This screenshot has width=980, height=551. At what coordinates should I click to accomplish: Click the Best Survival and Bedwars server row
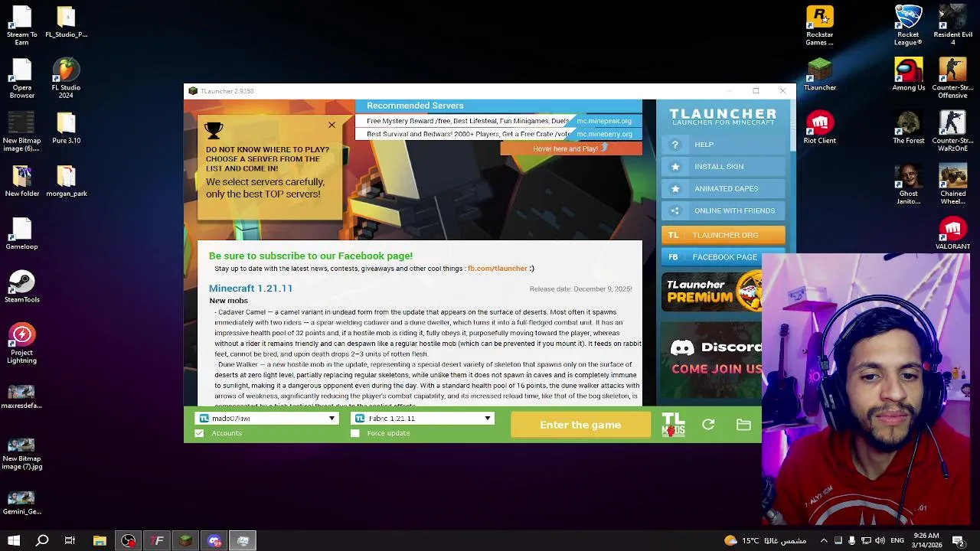pyautogui.click(x=498, y=134)
